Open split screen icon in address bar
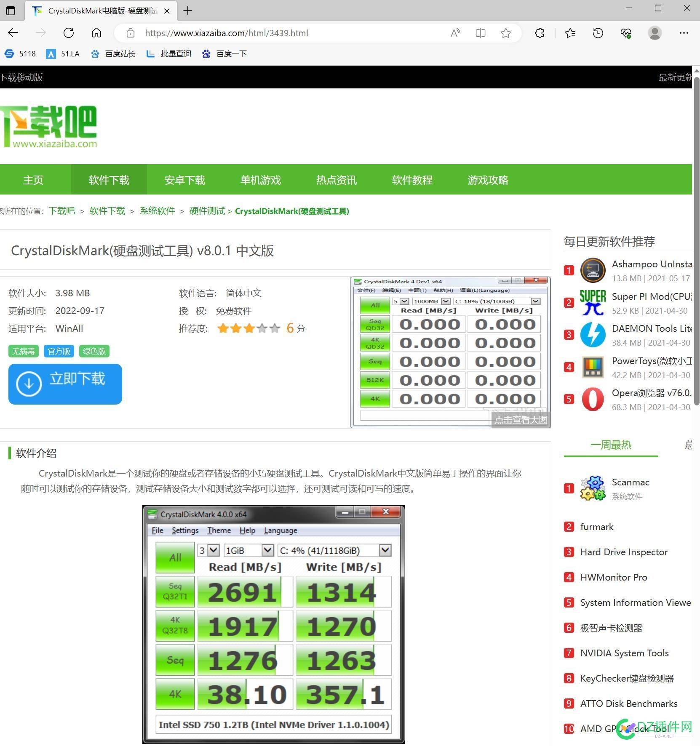 pyautogui.click(x=481, y=33)
